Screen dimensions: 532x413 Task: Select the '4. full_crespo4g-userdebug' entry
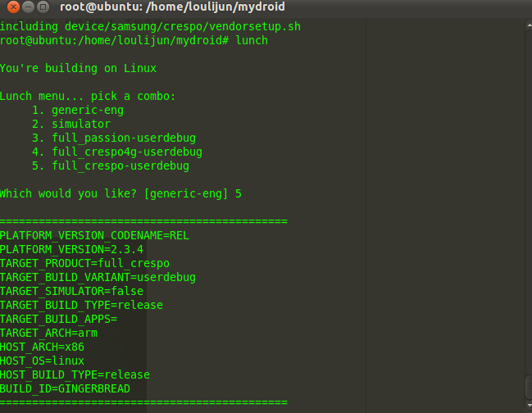(117, 152)
